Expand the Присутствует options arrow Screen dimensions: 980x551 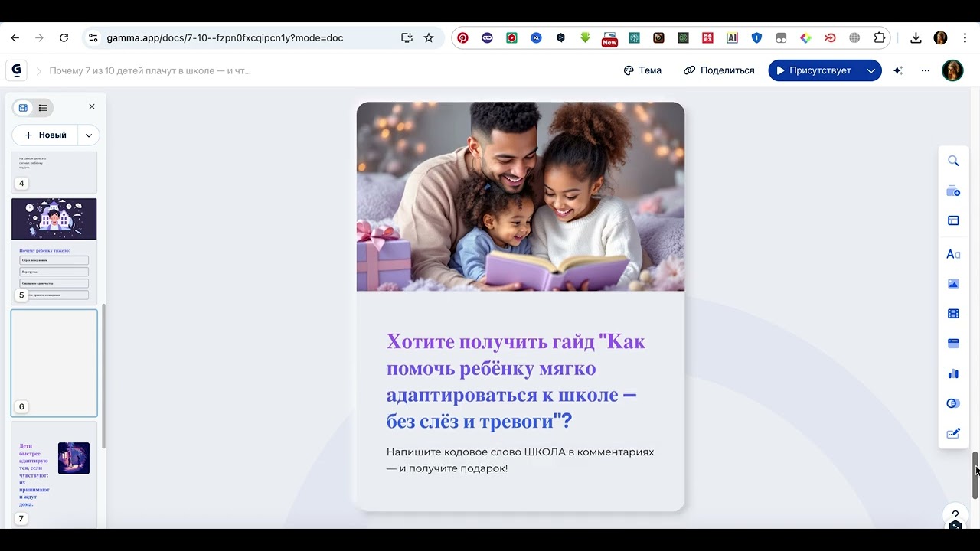tap(871, 70)
